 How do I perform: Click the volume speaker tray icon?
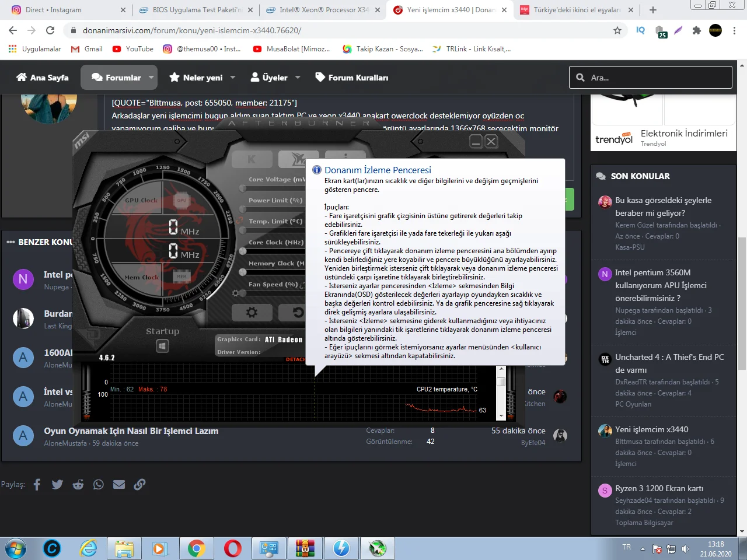(685, 549)
